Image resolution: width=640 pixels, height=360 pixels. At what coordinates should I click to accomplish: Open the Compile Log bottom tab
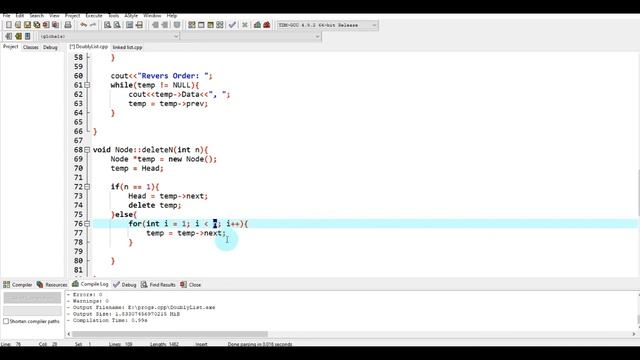pyautogui.click(x=90, y=284)
